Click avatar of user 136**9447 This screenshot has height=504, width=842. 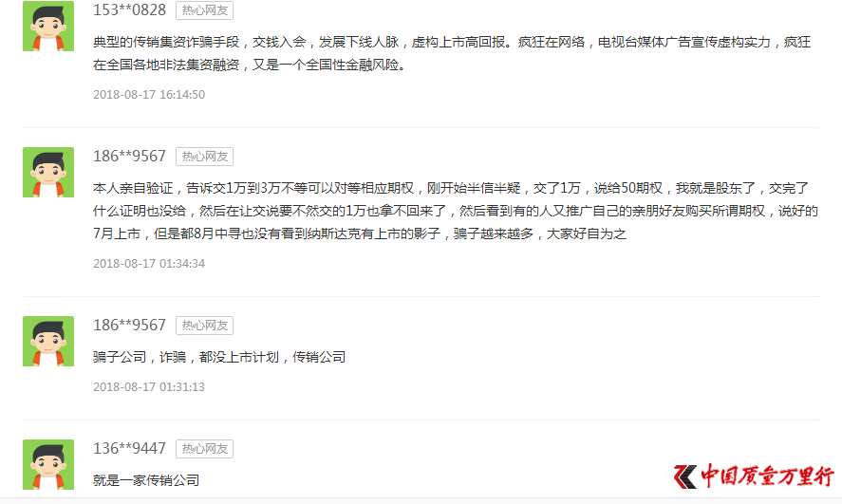(48, 465)
